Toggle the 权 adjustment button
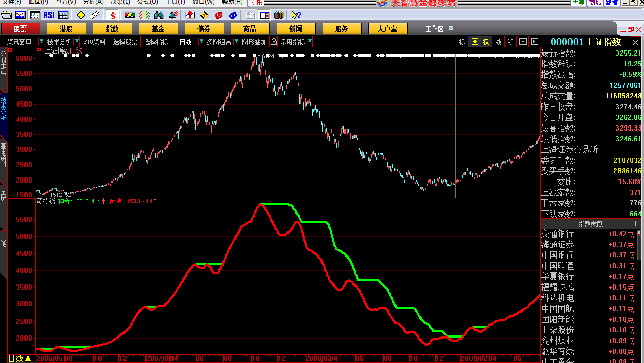The image size is (644, 363). coord(486,42)
